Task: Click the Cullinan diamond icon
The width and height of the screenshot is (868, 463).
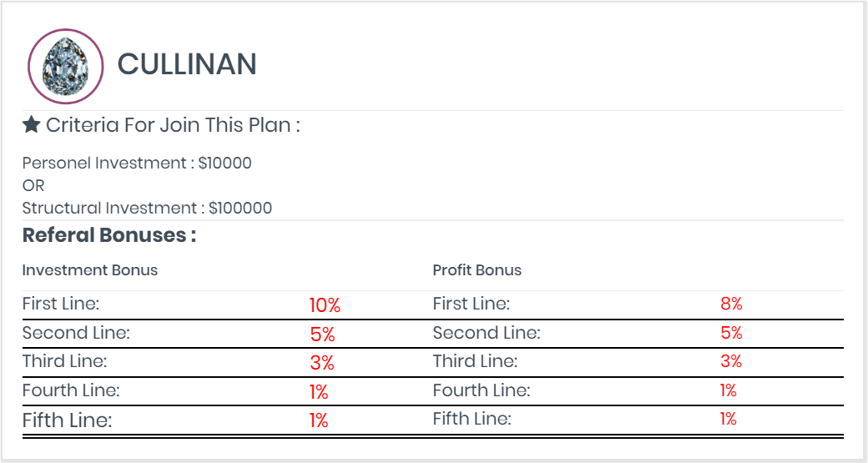Action: [65, 66]
